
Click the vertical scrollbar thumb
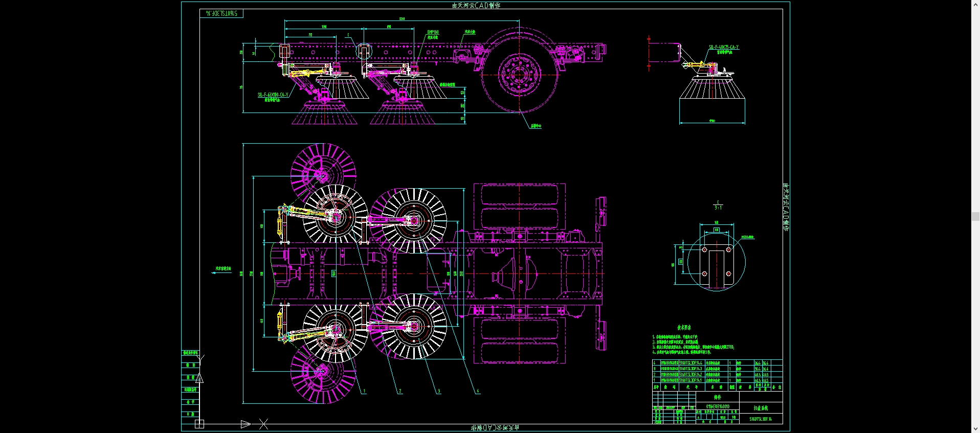[x=975, y=217]
